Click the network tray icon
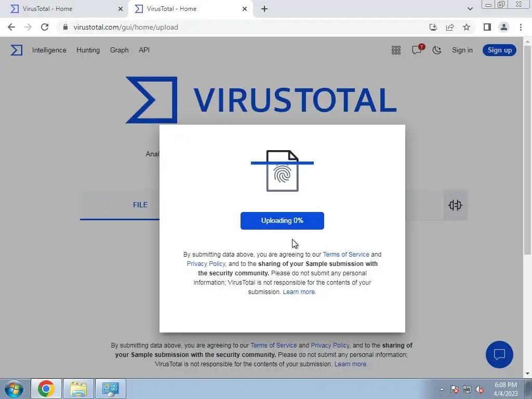 [467, 390]
